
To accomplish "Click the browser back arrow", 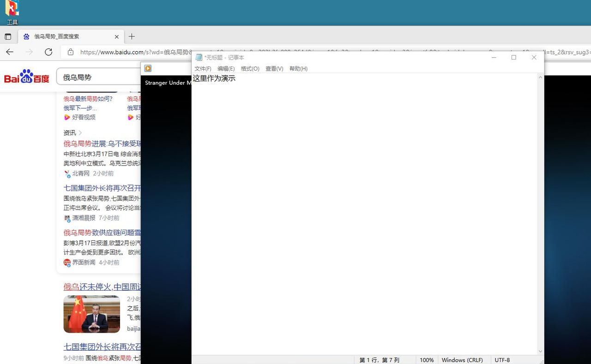I will [10, 52].
